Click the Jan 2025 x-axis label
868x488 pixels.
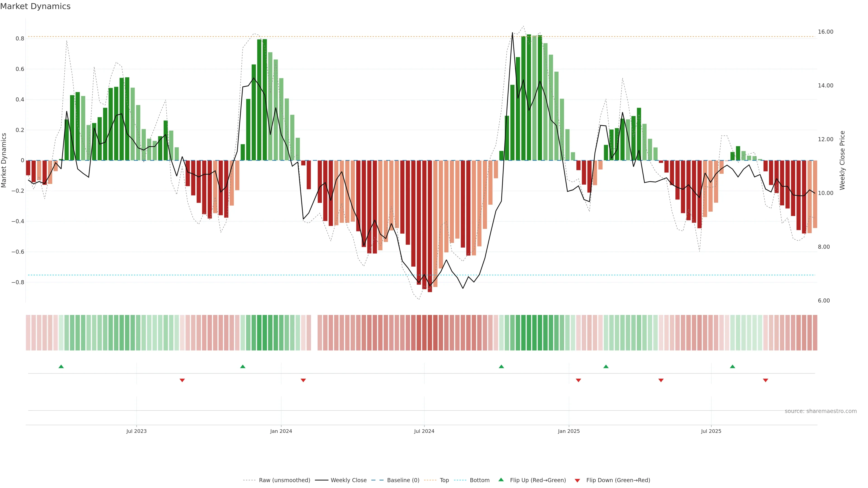pyautogui.click(x=569, y=431)
